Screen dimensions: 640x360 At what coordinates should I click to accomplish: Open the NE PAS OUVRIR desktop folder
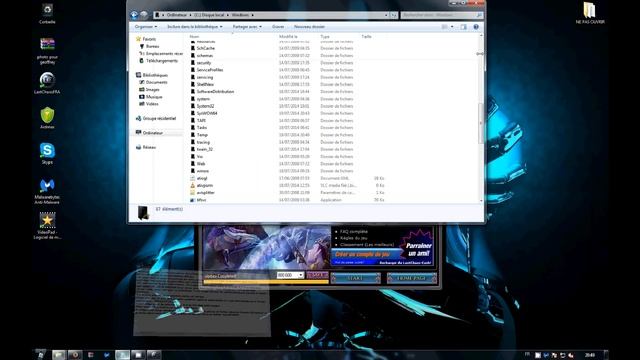coord(590,13)
